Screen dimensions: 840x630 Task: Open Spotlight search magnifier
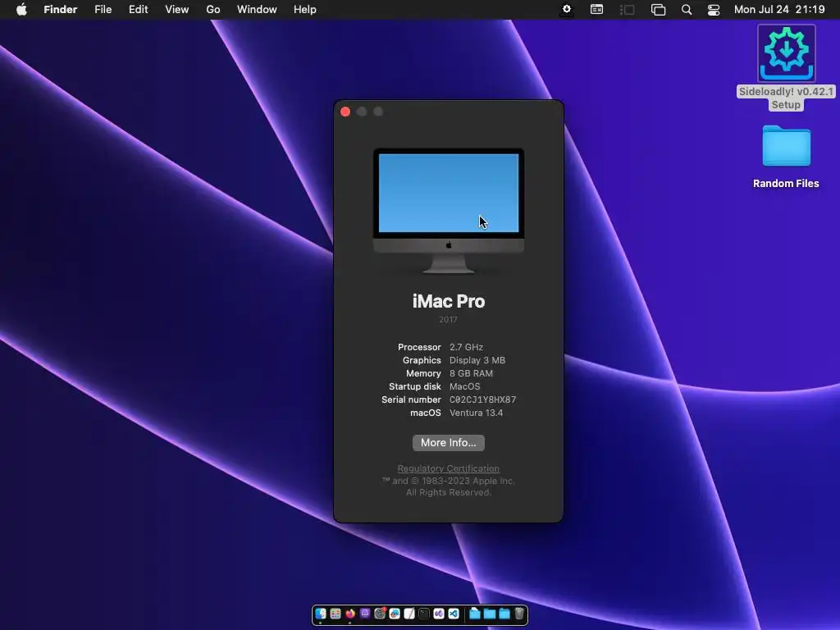[x=687, y=10]
